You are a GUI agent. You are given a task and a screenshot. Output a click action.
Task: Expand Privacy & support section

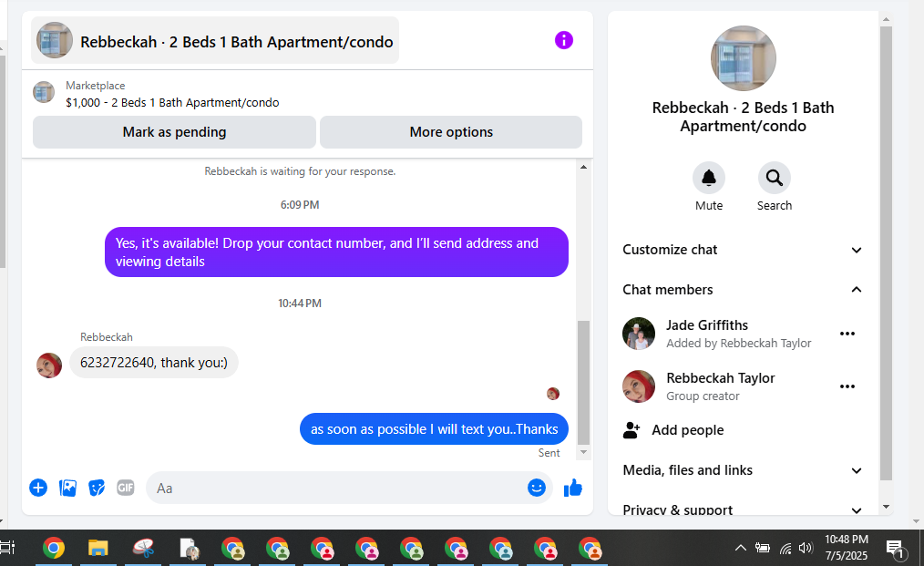743,510
